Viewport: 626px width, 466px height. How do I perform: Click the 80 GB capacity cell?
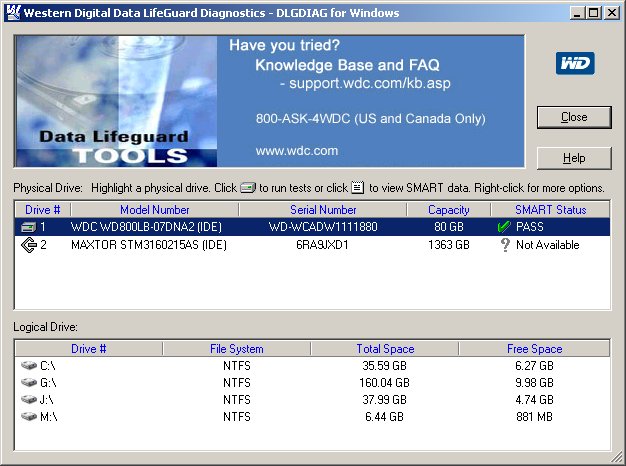coord(449,227)
